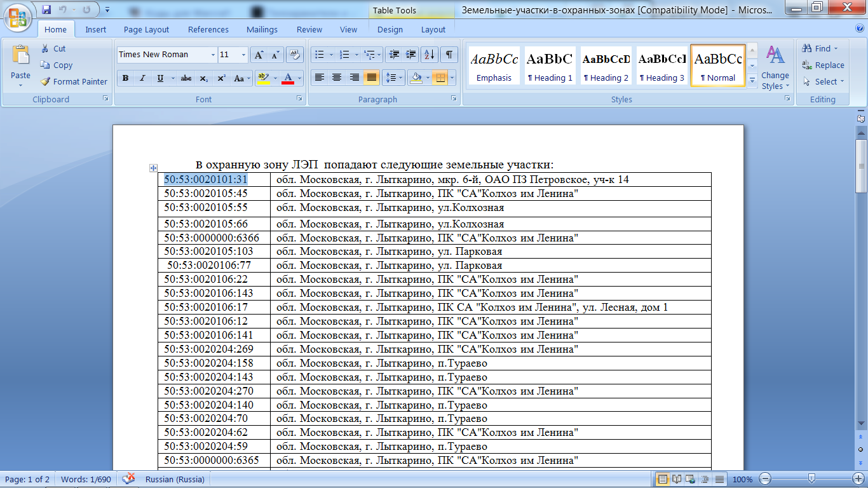Screen dimensions: 868x488
Task: Open the Office Button menu
Action: pyautogui.click(x=18, y=16)
